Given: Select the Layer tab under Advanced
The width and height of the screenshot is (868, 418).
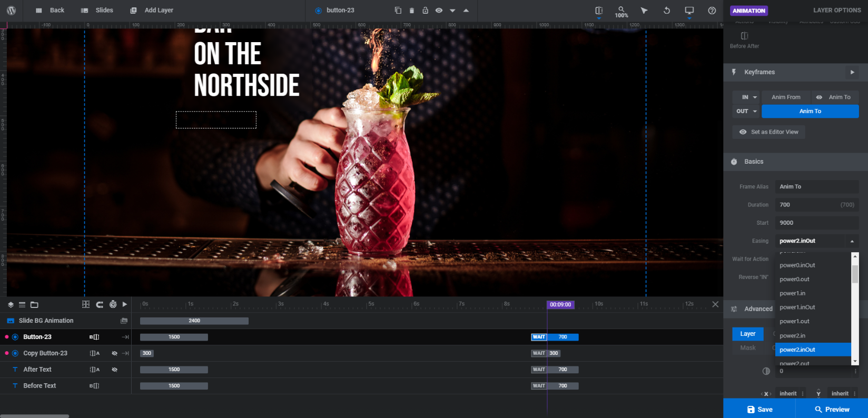Looking at the screenshot, I should pyautogui.click(x=748, y=334).
